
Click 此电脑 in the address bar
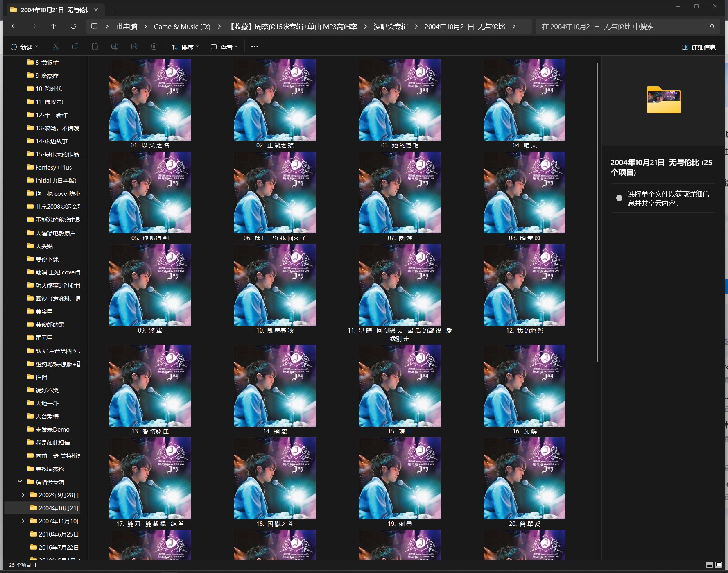127,27
